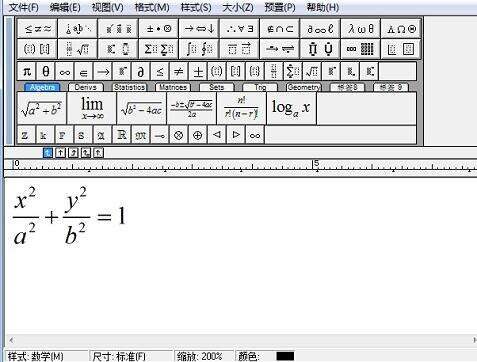
Task: Switch to the Derivs tab
Action: (x=85, y=87)
